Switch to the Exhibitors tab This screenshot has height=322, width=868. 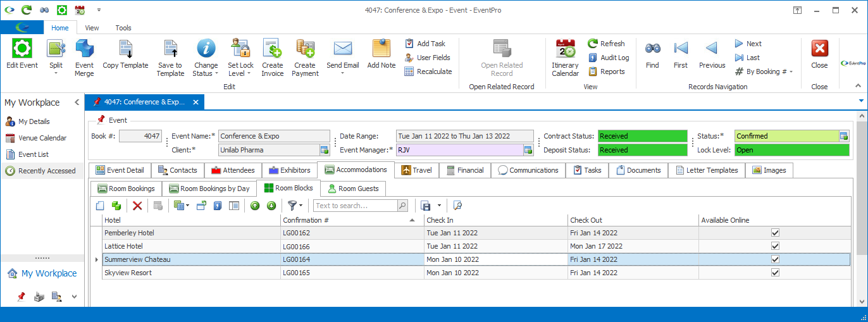[289, 170]
